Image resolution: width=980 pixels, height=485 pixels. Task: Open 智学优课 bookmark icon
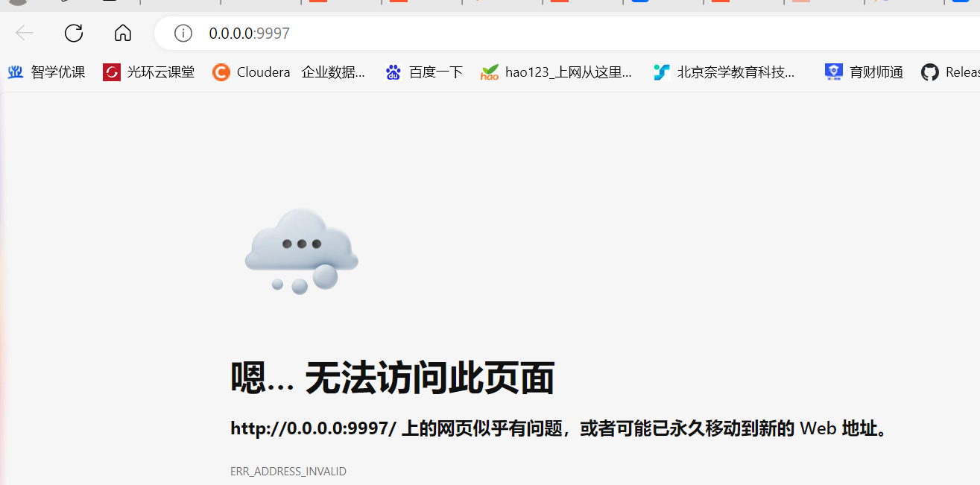tap(16, 72)
